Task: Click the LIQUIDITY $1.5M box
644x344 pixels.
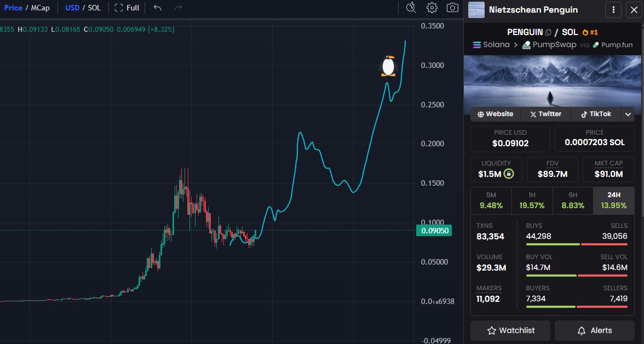Action: click(496, 169)
